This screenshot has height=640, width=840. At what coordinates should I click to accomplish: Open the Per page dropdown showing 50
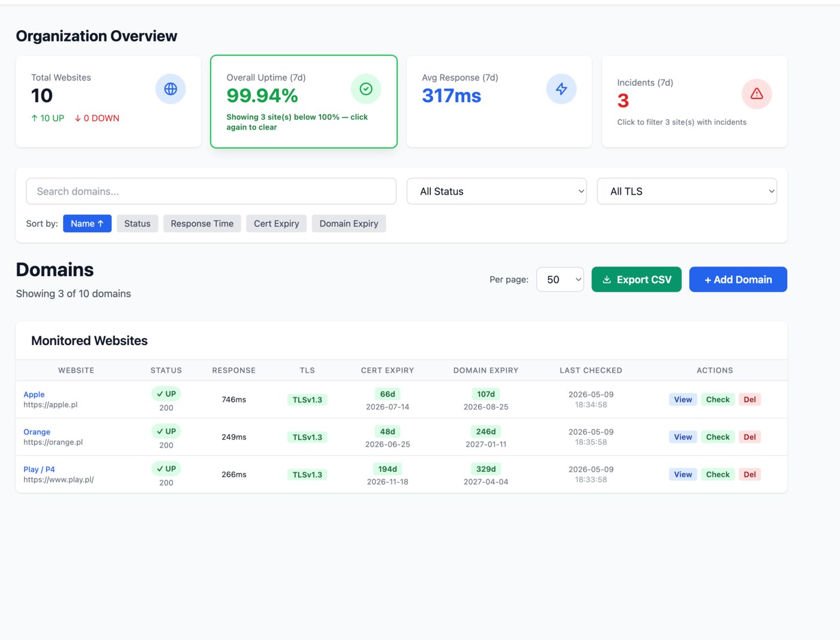560,279
